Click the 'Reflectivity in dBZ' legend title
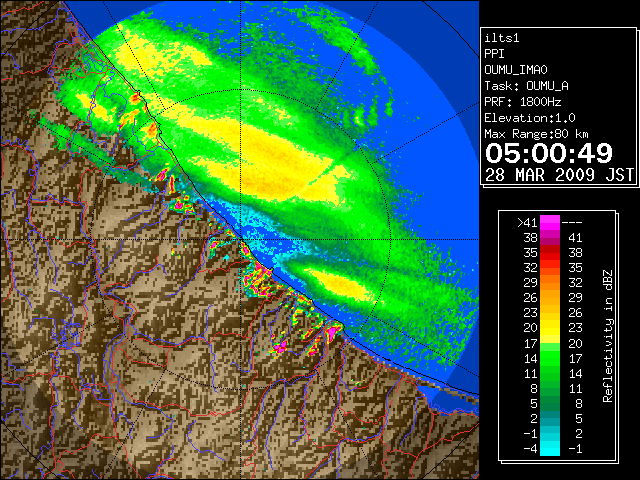Screen dimensions: 640x480 (x=607, y=336)
